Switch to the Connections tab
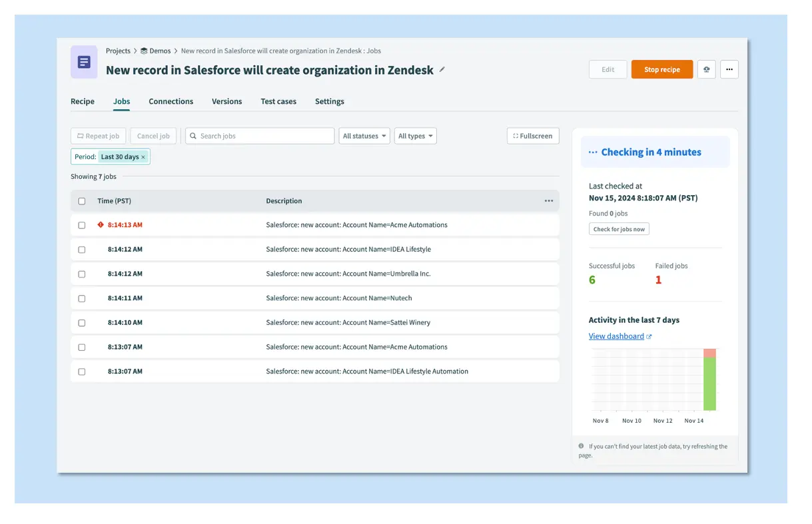812x524 pixels. click(x=171, y=101)
